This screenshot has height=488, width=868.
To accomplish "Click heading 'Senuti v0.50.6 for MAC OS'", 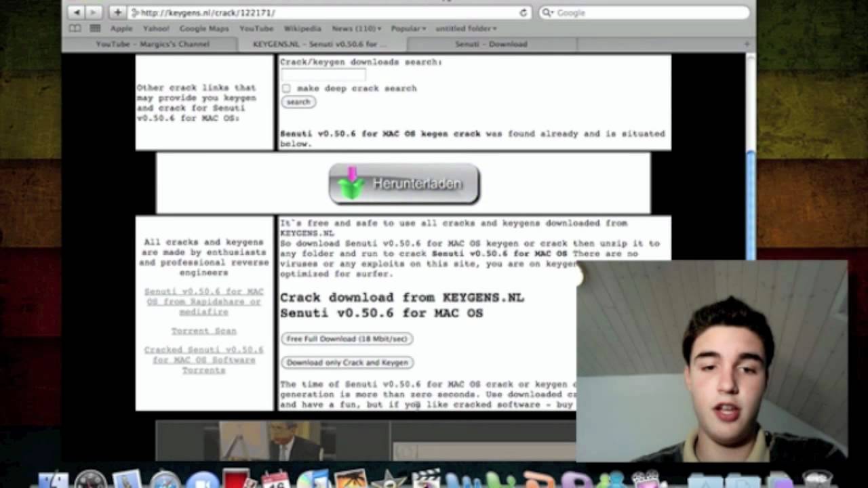I will (382, 313).
